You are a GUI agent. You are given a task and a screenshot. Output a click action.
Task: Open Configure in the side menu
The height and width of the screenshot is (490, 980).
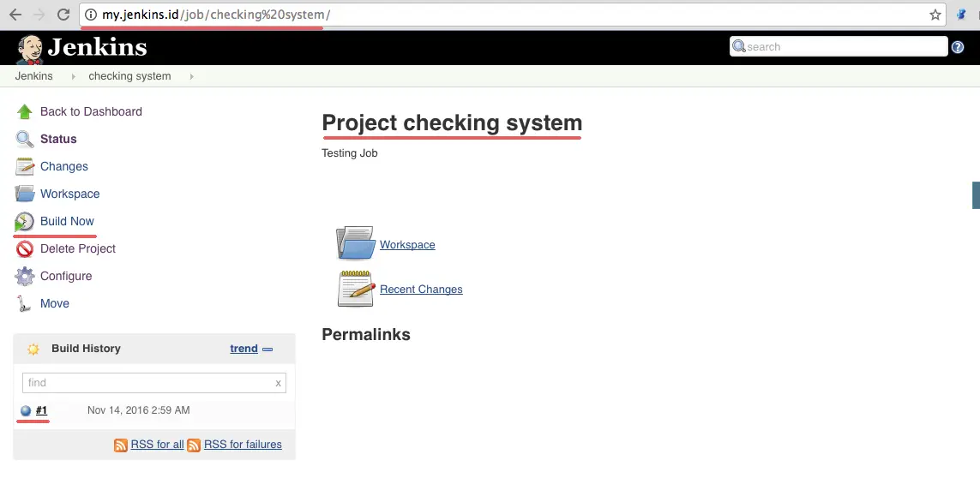point(66,276)
